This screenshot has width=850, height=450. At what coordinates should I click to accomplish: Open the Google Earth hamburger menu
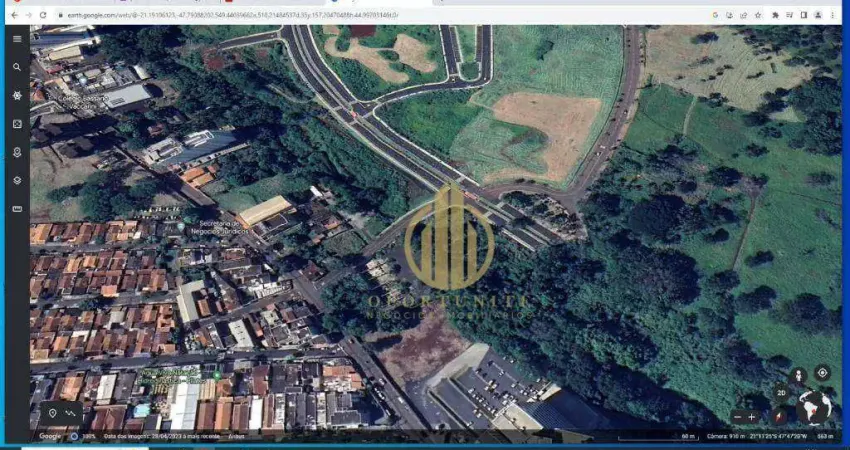(17, 39)
